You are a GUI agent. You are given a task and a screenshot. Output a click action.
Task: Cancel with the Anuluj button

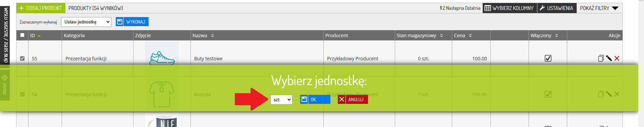pyautogui.click(x=353, y=100)
